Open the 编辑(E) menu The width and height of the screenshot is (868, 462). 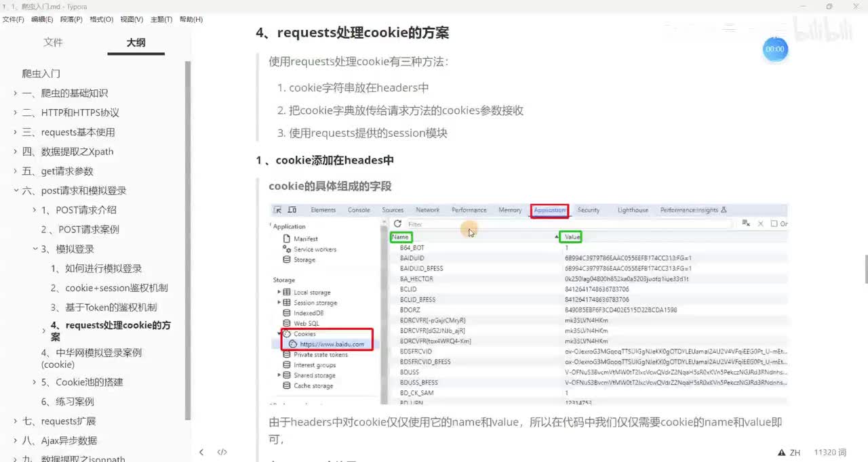(42, 20)
